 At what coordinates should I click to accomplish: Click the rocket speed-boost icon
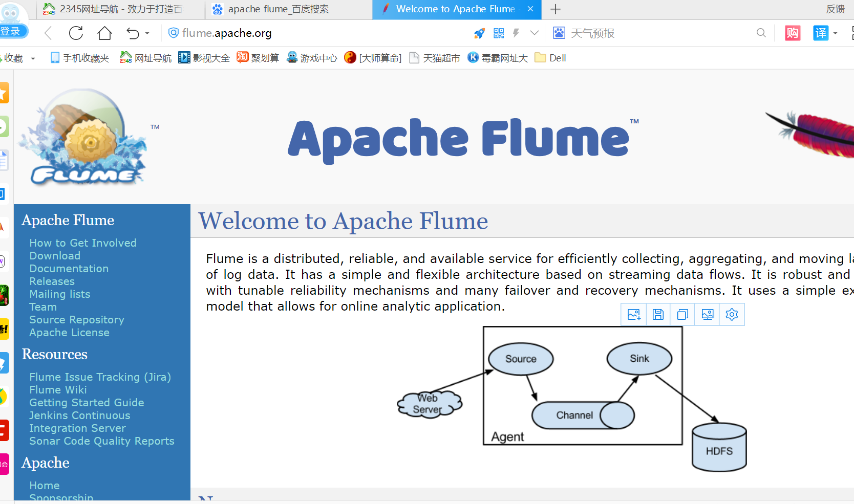479,33
